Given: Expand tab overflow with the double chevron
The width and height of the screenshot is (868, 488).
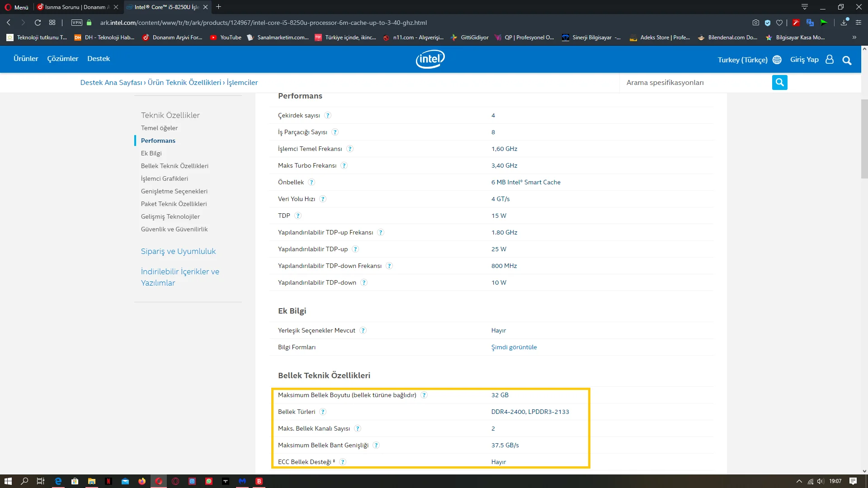Looking at the screenshot, I should tap(854, 38).
